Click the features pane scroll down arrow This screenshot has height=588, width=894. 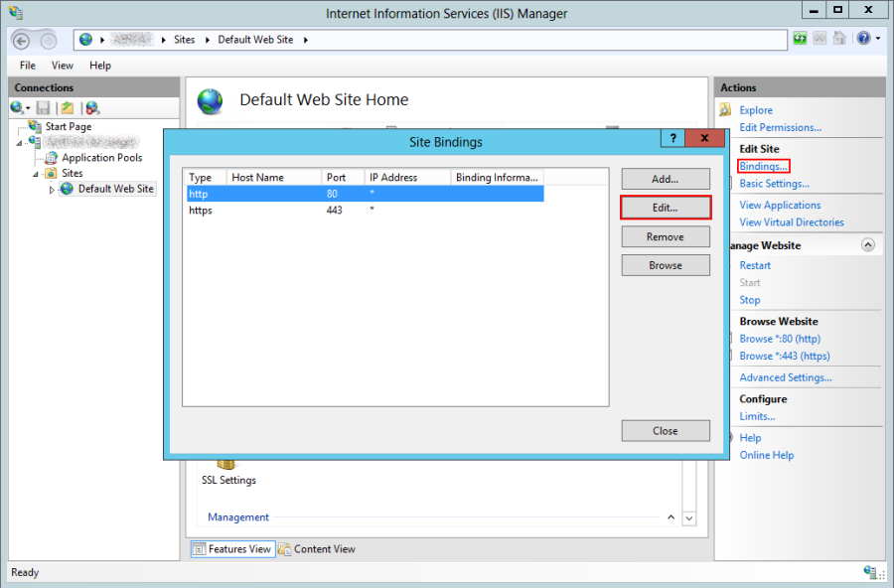689,517
